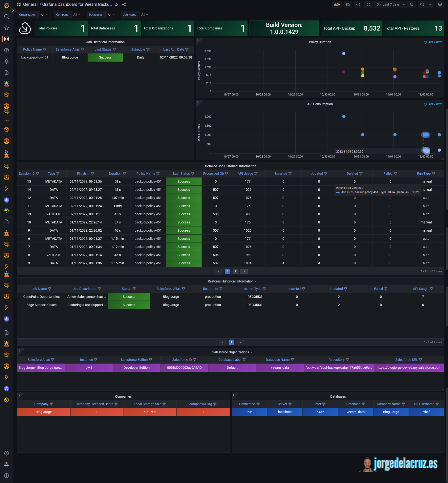Zoom out the time range with magnifier icon
The height and width of the screenshot is (483, 448).
pos(412,4)
